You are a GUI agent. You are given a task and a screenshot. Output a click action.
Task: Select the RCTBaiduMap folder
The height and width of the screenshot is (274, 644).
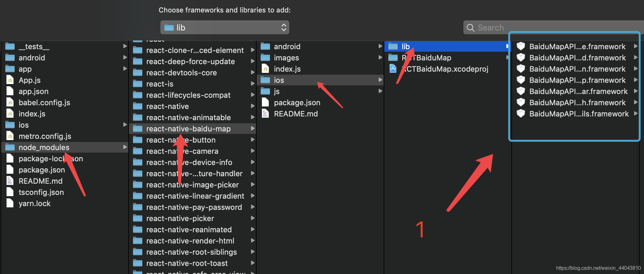click(x=448, y=58)
